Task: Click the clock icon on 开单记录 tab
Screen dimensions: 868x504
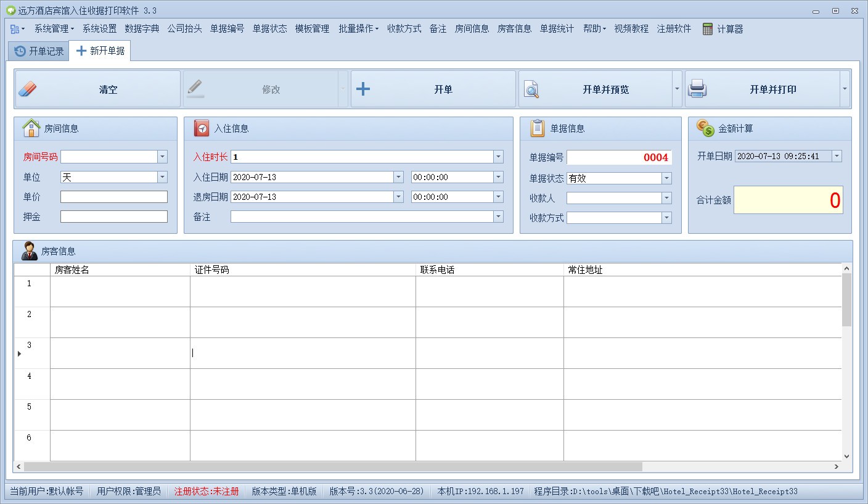Action: click(20, 51)
